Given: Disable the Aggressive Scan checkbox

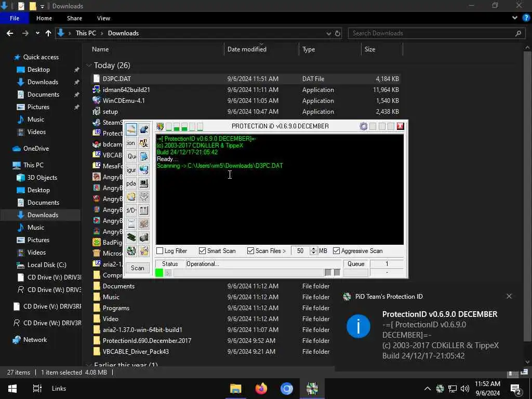Looking at the screenshot, I should [336, 251].
